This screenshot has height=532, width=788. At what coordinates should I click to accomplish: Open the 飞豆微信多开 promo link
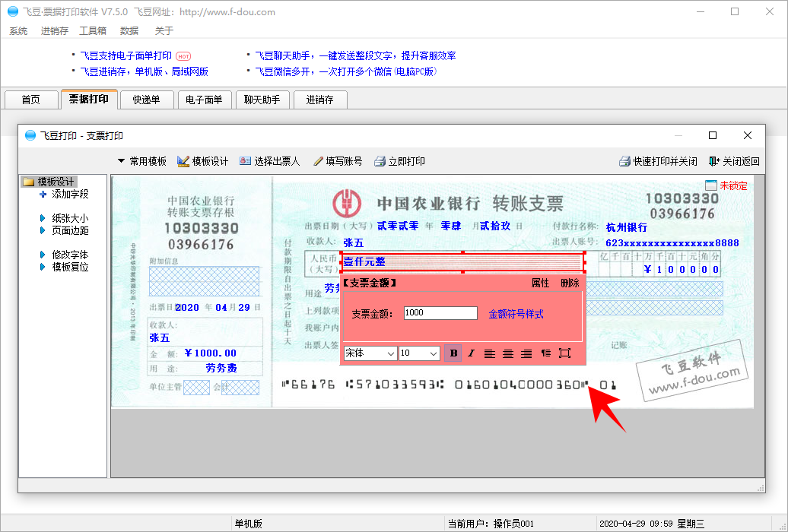click(346, 72)
